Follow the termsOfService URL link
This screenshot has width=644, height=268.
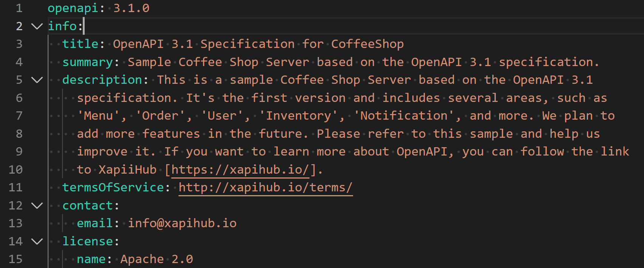265,188
